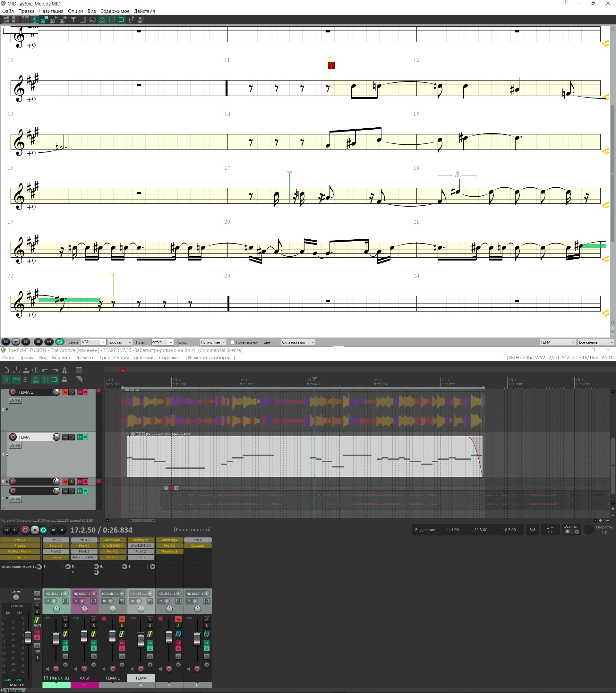
Task: Enable the 'Привязка нот' checkbox
Action: (x=233, y=342)
